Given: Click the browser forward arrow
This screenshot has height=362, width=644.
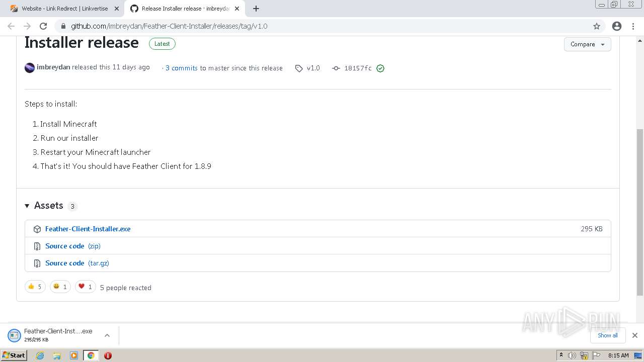Looking at the screenshot, I should 27,26.
